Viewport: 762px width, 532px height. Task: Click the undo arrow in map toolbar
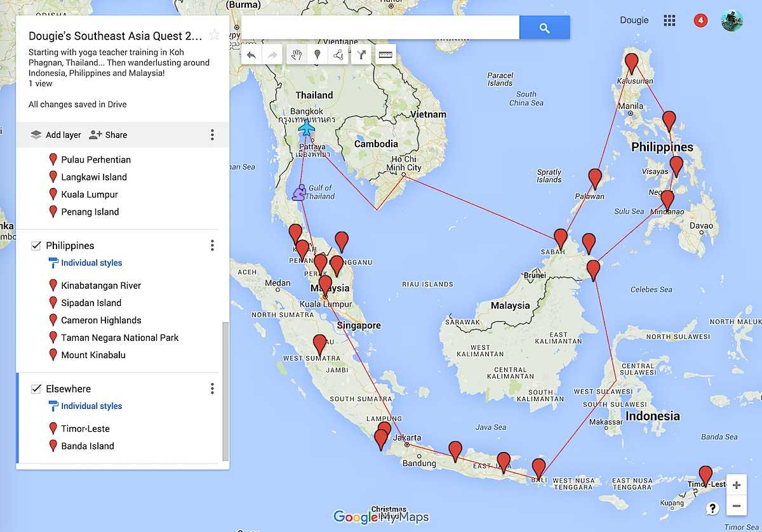click(251, 55)
